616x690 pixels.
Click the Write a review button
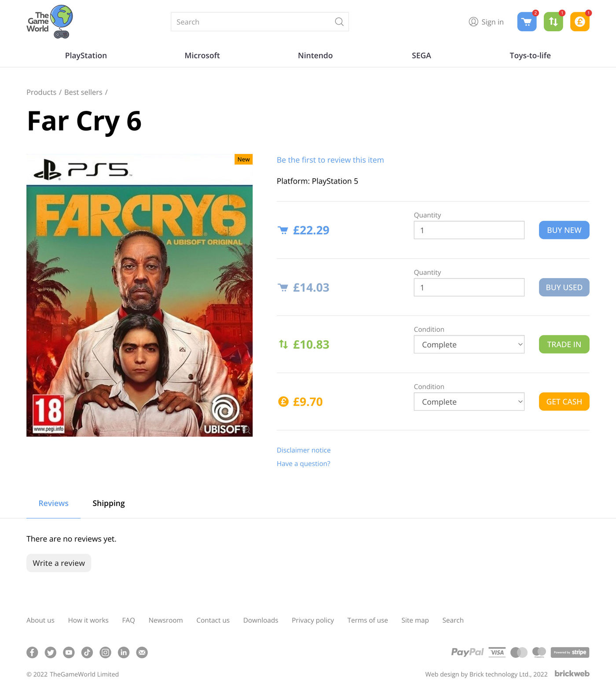59,563
